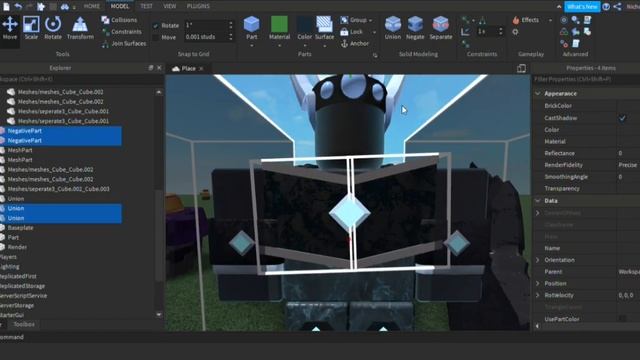This screenshot has width=640, height=360.
Task: Open the Material dropdown arrow
Action: pos(280,46)
